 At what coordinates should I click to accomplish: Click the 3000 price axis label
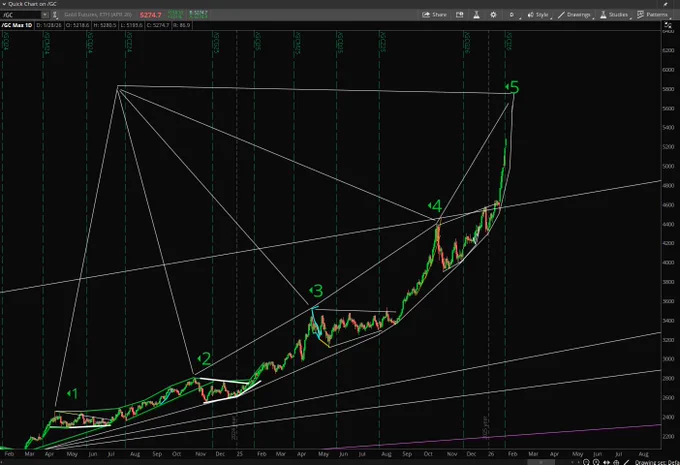click(x=668, y=359)
